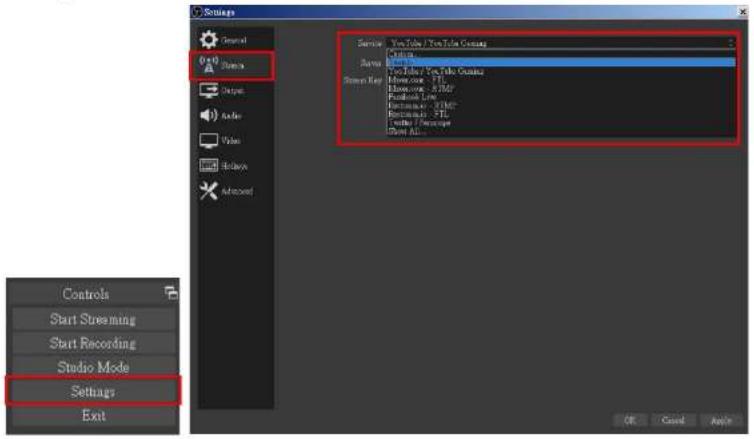Click Apply in the Settings dialog

[x=721, y=420]
